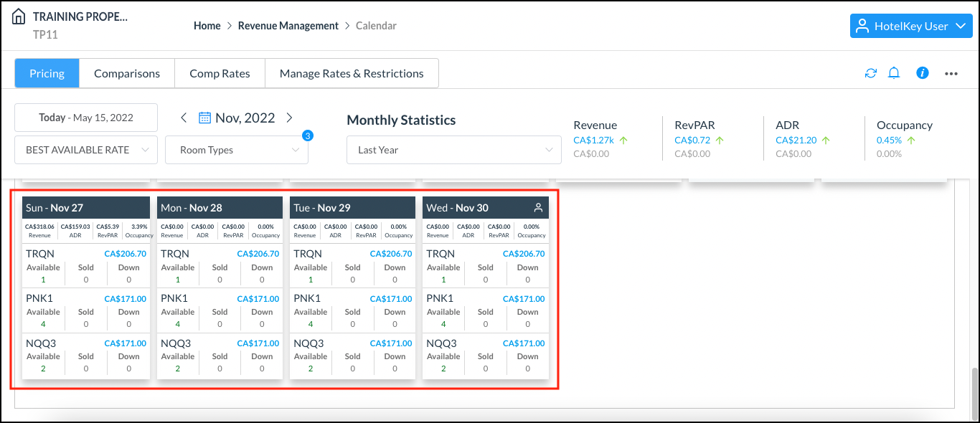
Task: Expand the Room Types filter dropdown
Action: pyautogui.click(x=237, y=149)
